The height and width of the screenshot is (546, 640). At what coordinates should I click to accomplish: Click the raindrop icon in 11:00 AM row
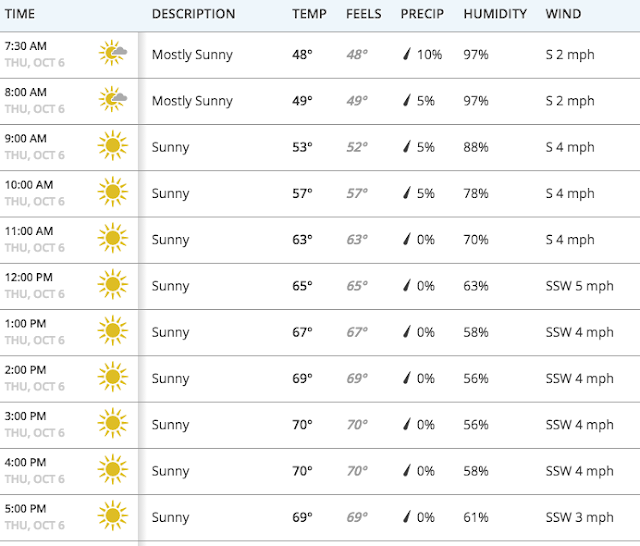click(407, 239)
